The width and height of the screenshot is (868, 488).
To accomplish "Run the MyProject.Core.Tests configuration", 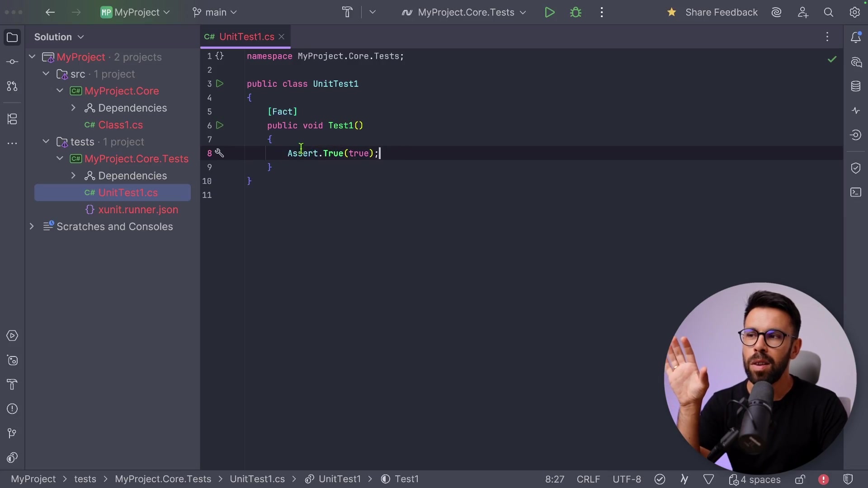I will point(549,12).
